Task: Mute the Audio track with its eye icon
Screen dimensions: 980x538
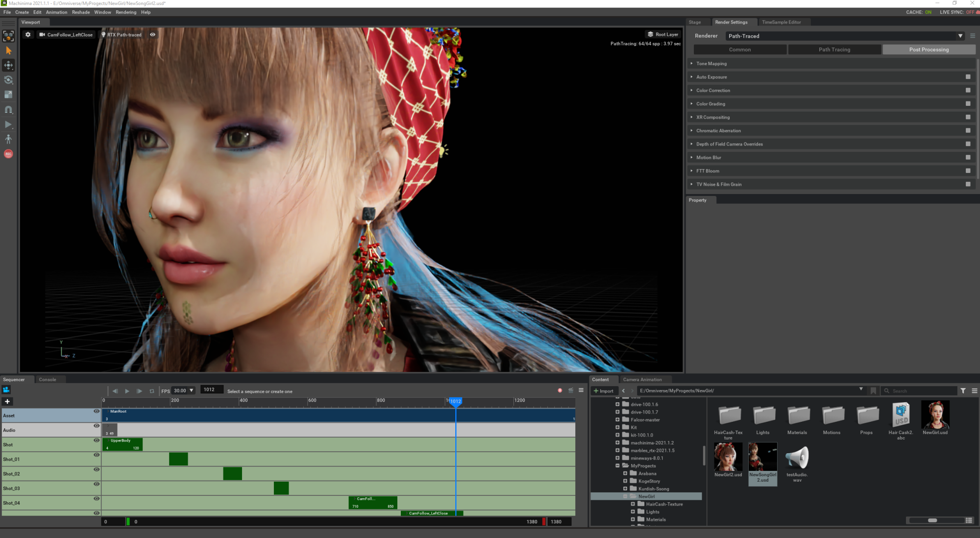Action: click(97, 426)
